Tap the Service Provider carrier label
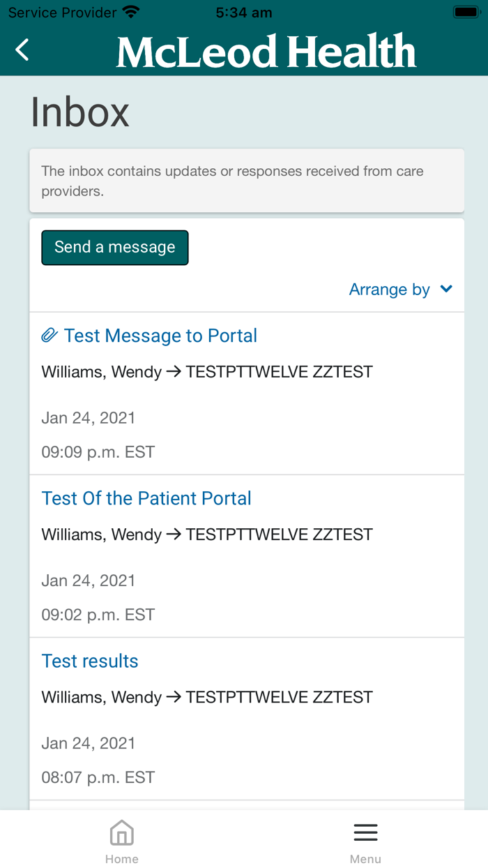The width and height of the screenshot is (488, 868). click(x=61, y=12)
